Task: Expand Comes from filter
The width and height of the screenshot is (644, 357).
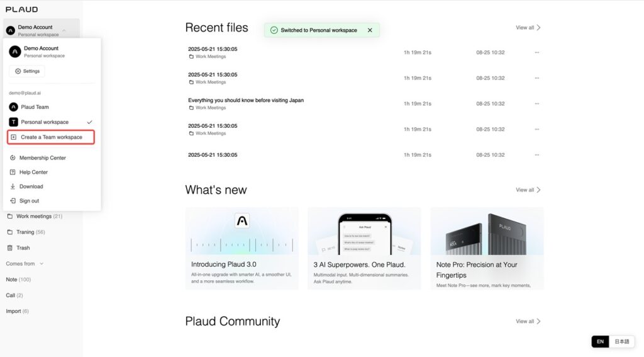Action: click(x=25, y=264)
